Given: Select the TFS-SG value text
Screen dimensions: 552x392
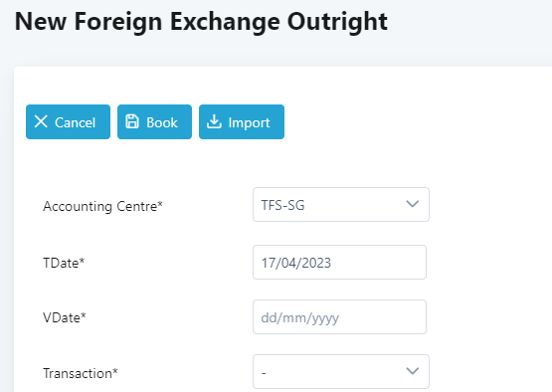Looking at the screenshot, I should [x=282, y=205].
